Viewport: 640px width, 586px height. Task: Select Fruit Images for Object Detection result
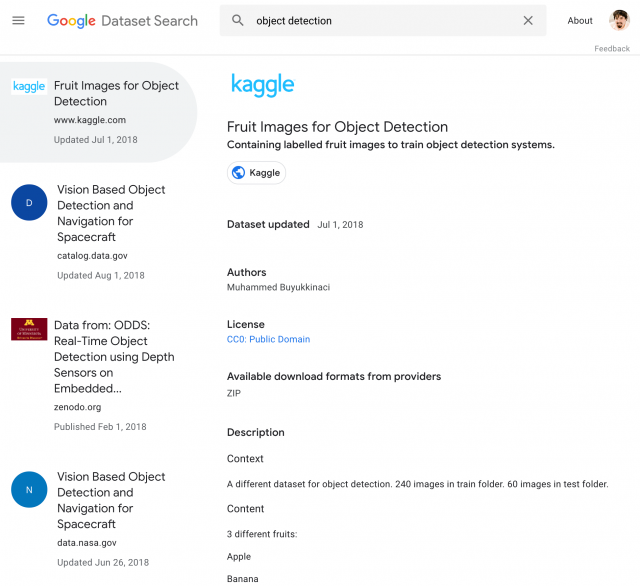pos(116,94)
